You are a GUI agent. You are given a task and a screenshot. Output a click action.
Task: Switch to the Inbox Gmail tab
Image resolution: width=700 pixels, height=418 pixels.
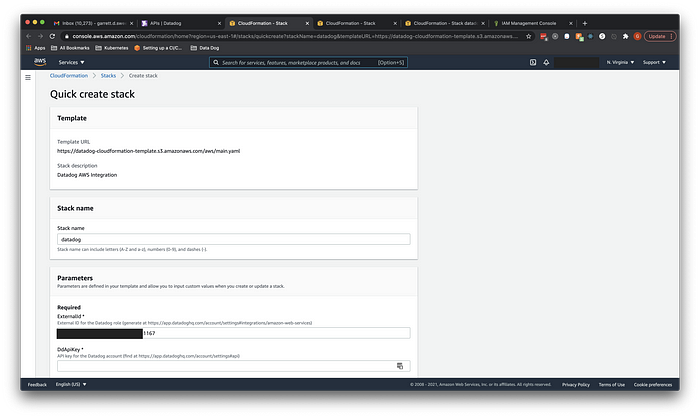click(x=93, y=23)
